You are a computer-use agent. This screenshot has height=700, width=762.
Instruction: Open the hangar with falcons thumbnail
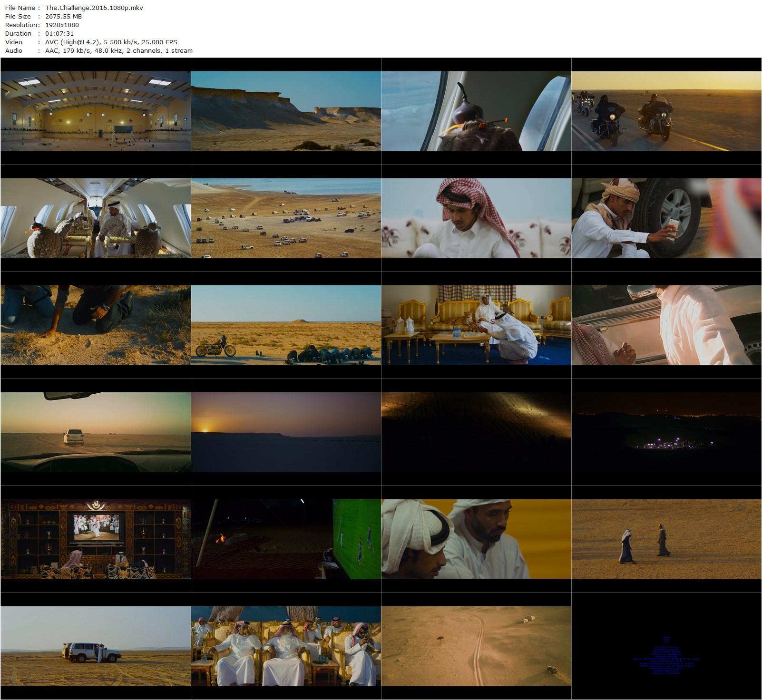95,111
